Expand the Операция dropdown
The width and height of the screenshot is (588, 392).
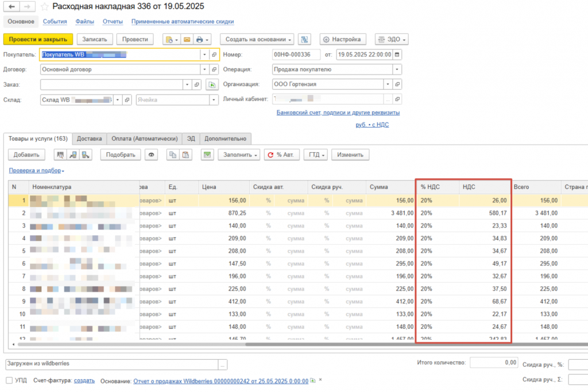point(397,70)
